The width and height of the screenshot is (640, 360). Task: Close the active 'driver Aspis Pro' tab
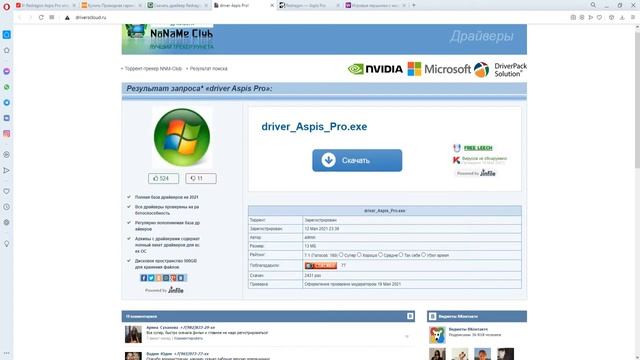click(x=272, y=5)
